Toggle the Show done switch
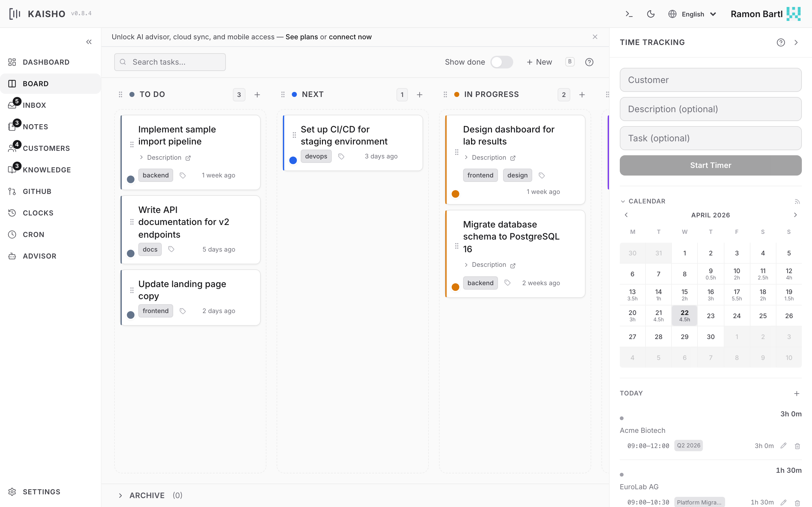This screenshot has height=507, width=812. tap(501, 62)
